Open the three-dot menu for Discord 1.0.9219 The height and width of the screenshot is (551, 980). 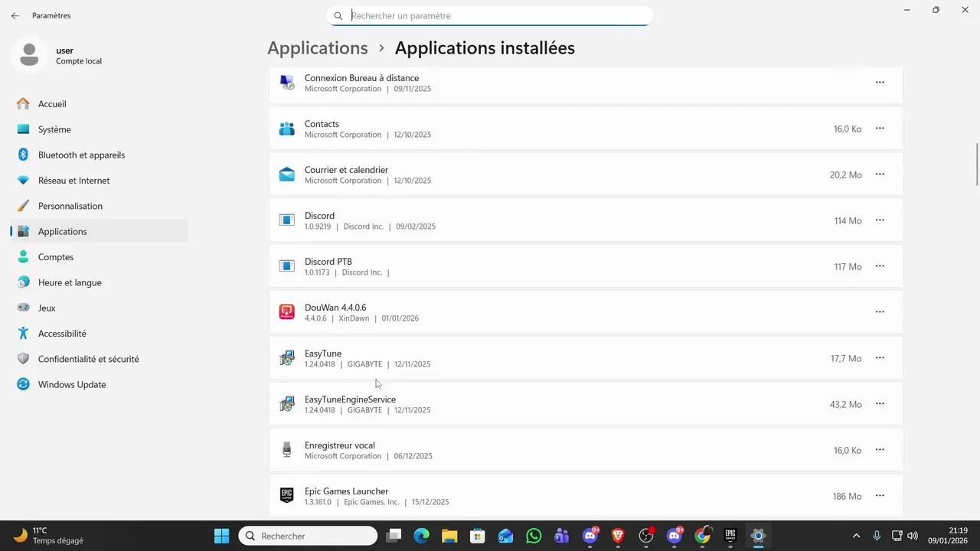880,220
